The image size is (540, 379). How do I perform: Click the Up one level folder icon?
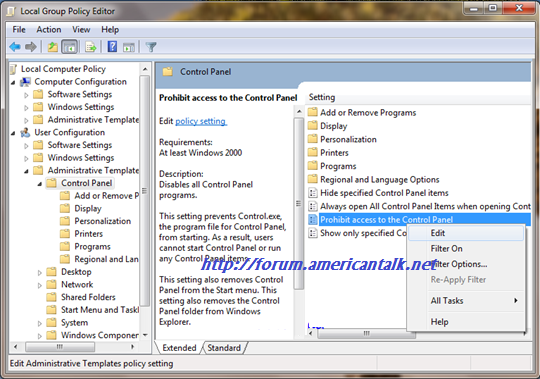coord(53,46)
